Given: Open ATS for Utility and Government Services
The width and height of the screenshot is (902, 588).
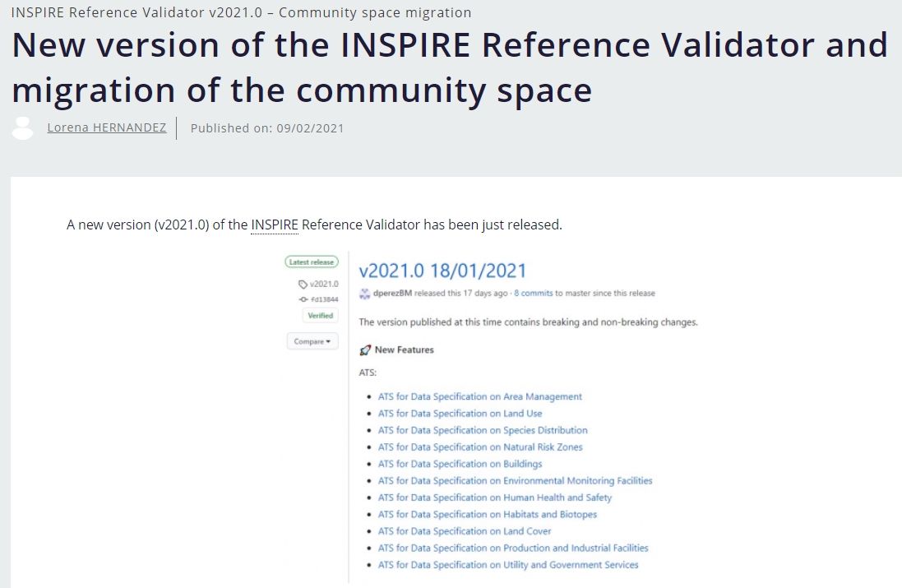Looking at the screenshot, I should coord(508,565).
